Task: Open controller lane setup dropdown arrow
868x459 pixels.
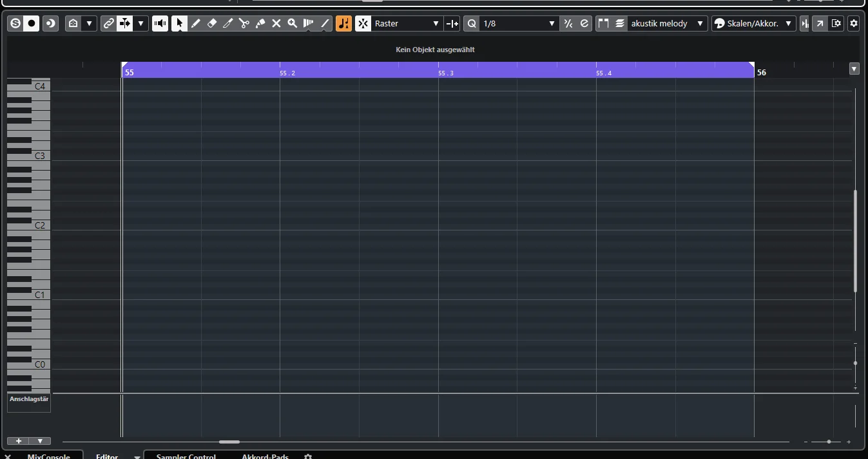Action: [x=40, y=441]
